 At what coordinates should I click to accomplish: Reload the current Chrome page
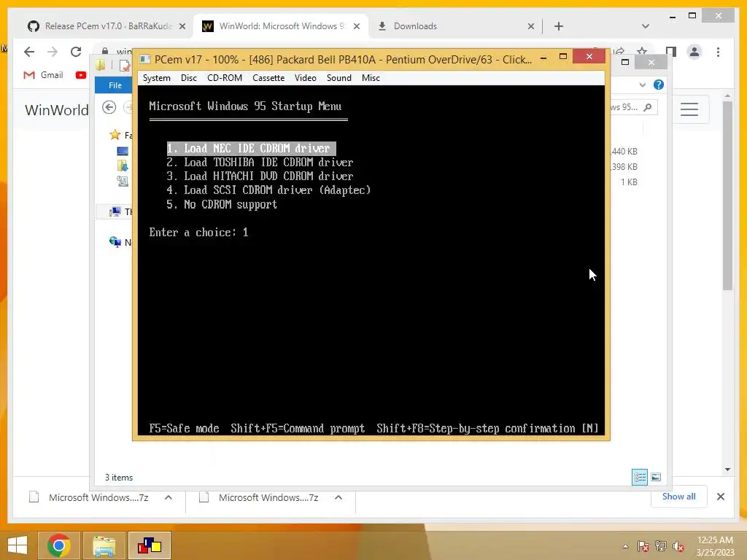point(76,52)
